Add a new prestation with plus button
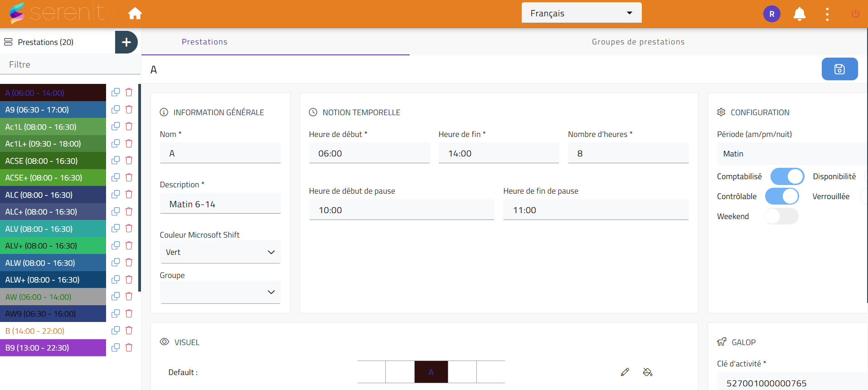The width and height of the screenshot is (868, 390). coord(126,42)
